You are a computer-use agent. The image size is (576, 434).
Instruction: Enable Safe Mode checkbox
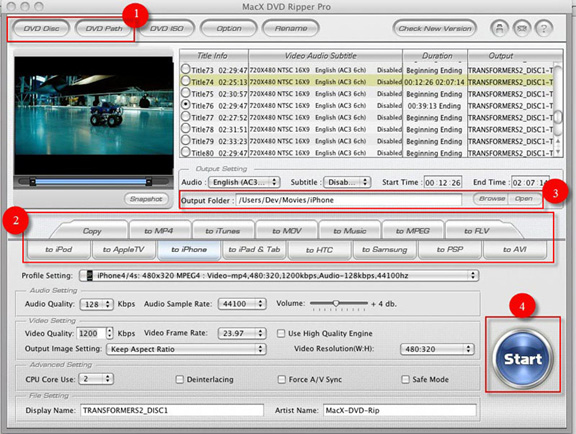(x=405, y=379)
